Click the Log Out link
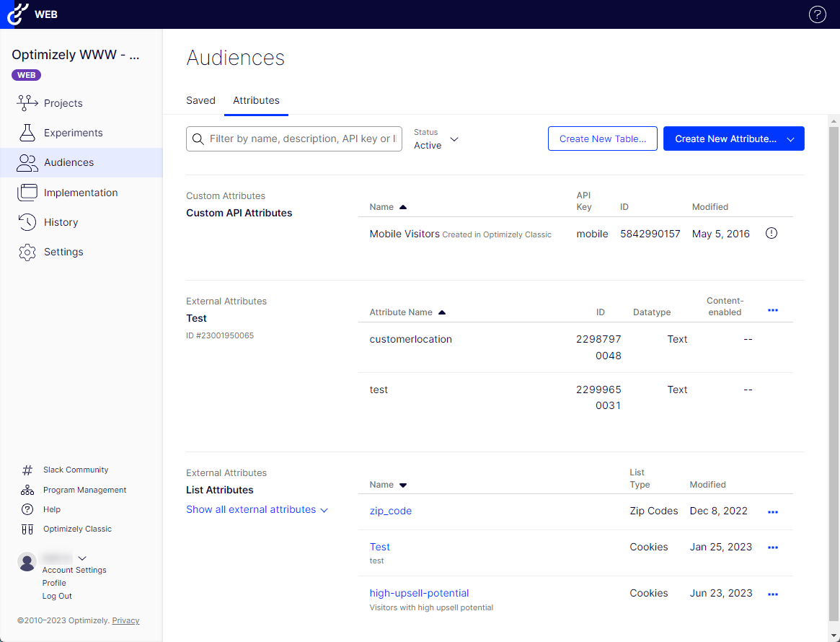 tap(57, 596)
